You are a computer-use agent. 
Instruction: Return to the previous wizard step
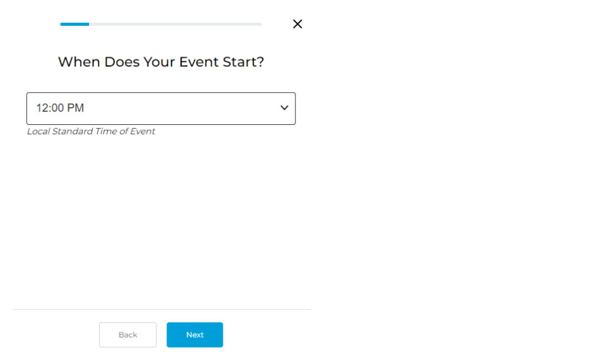[127, 335]
